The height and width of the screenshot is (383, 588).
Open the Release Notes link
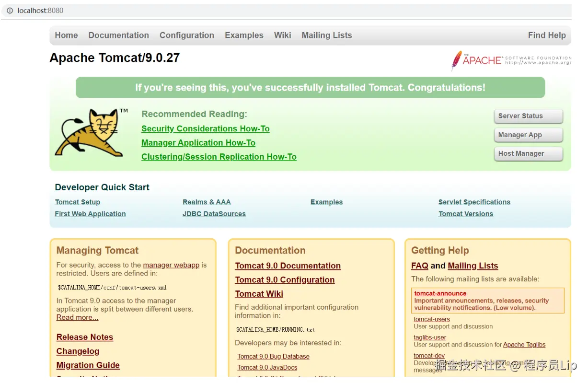pos(85,337)
